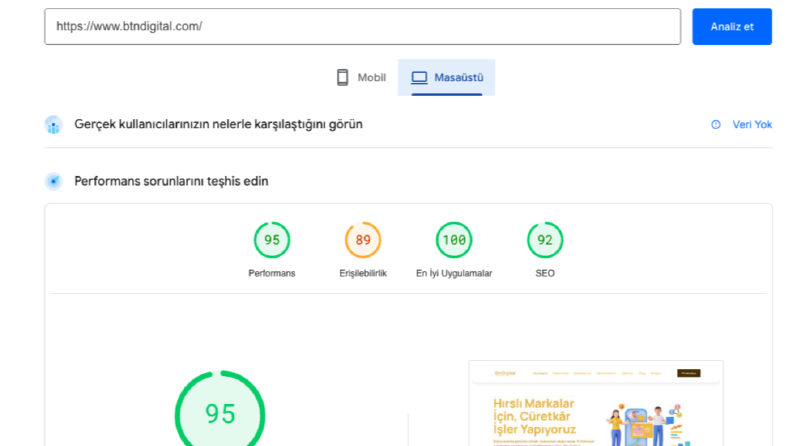This screenshot has width=793, height=446.
Task: Switch to the Mobil tab
Action: [361, 77]
